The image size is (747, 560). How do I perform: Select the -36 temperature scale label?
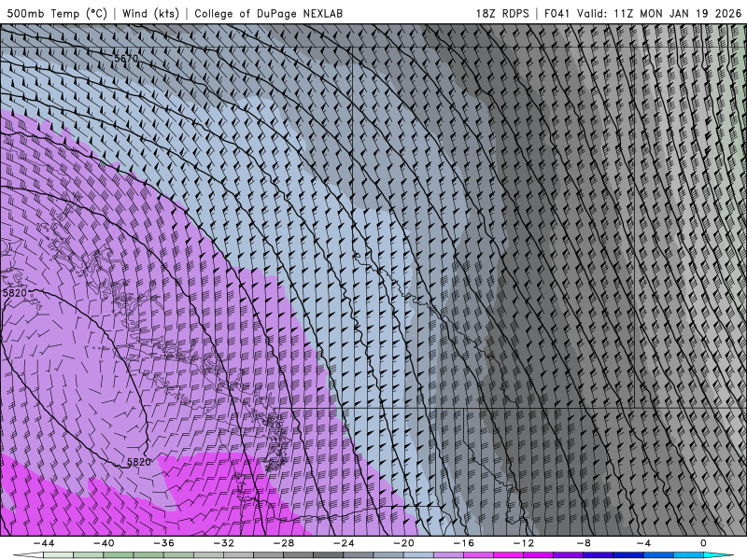[164, 543]
